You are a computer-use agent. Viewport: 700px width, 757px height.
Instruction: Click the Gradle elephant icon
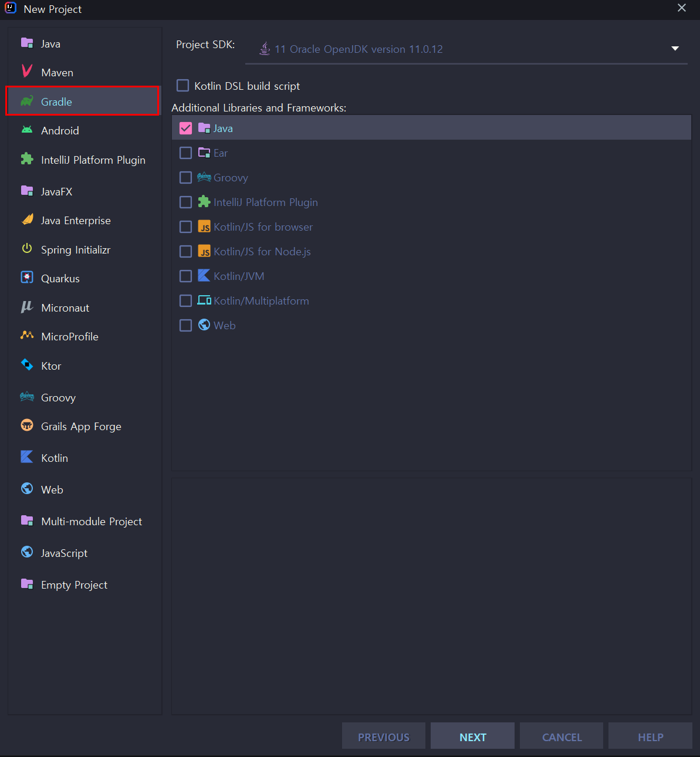click(x=27, y=102)
